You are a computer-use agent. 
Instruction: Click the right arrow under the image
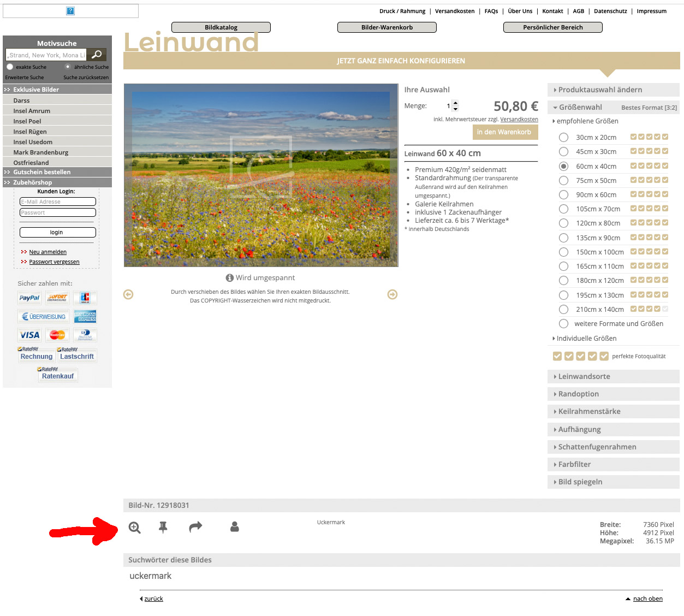pos(392,295)
